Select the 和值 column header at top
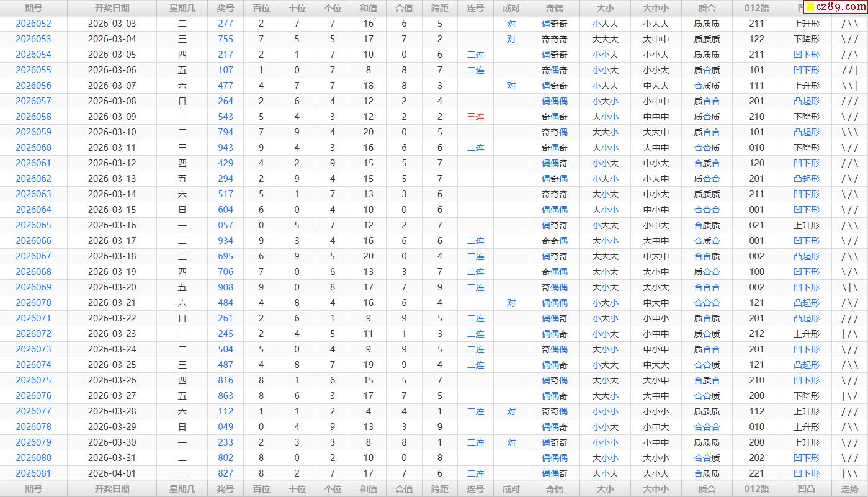The image size is (868, 497). point(369,8)
